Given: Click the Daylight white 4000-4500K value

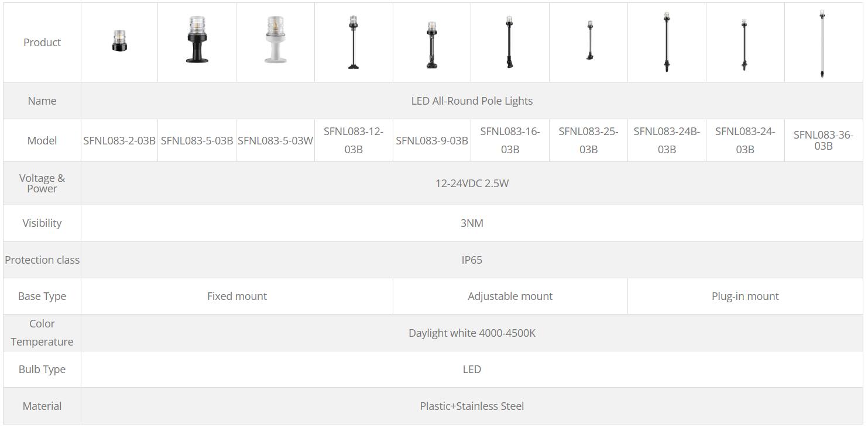Looking at the screenshot, I should pos(472,333).
